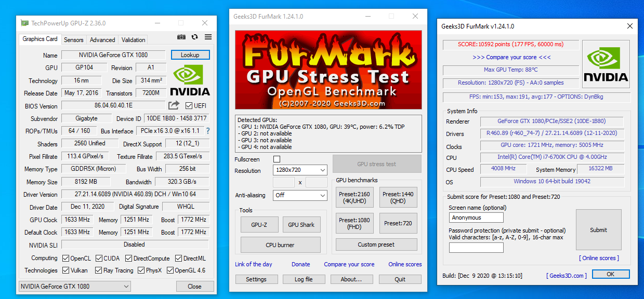This screenshot has height=299, width=644.
Task: Toggle the DirectML checkbox
Action: (x=179, y=258)
